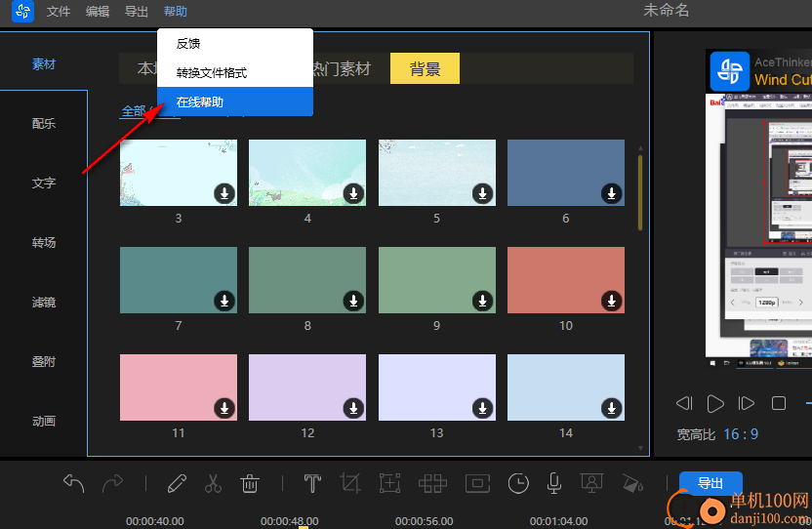Download background 11
812x529 pixels.
[x=224, y=408]
